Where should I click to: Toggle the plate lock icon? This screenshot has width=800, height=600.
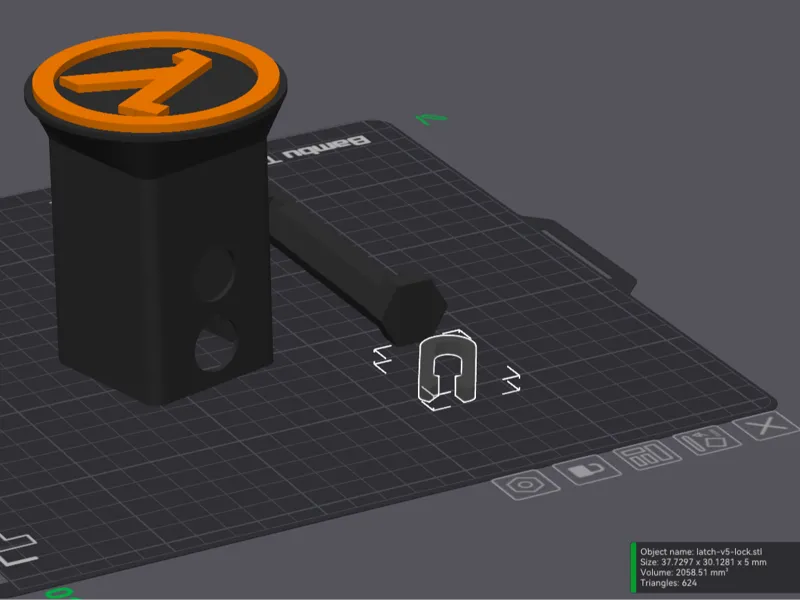(586, 469)
